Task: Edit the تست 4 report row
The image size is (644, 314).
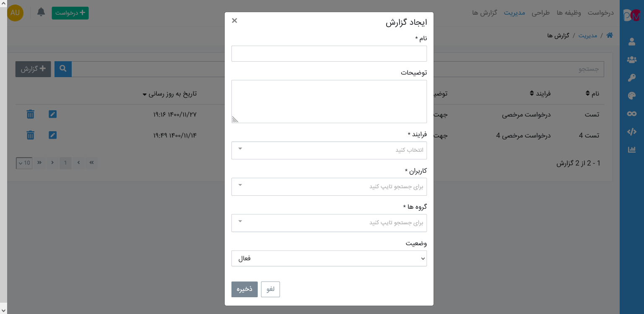Action: click(x=52, y=135)
